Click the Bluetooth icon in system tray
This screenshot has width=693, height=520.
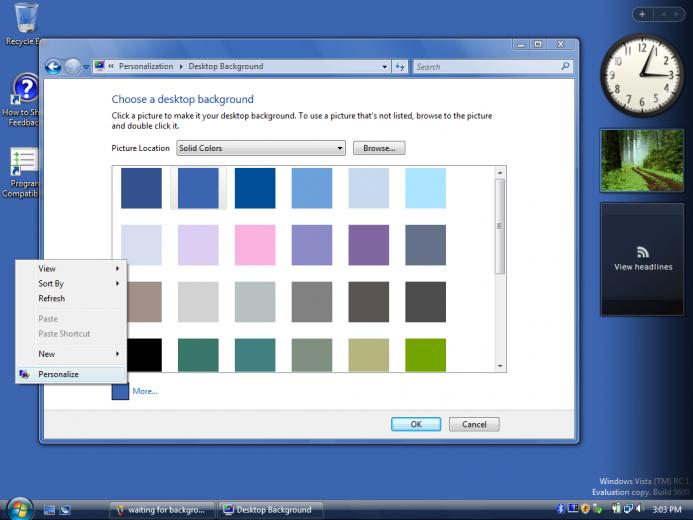561,509
